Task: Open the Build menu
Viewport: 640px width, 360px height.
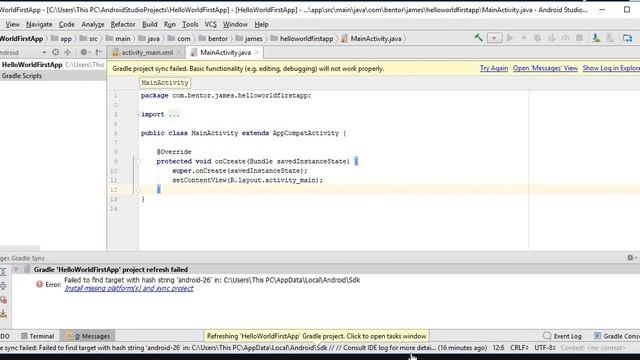Action: [150, 24]
